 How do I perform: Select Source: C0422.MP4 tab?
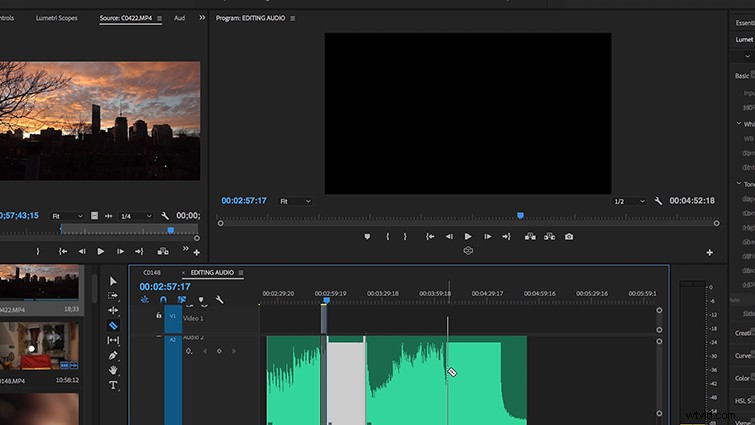click(126, 18)
